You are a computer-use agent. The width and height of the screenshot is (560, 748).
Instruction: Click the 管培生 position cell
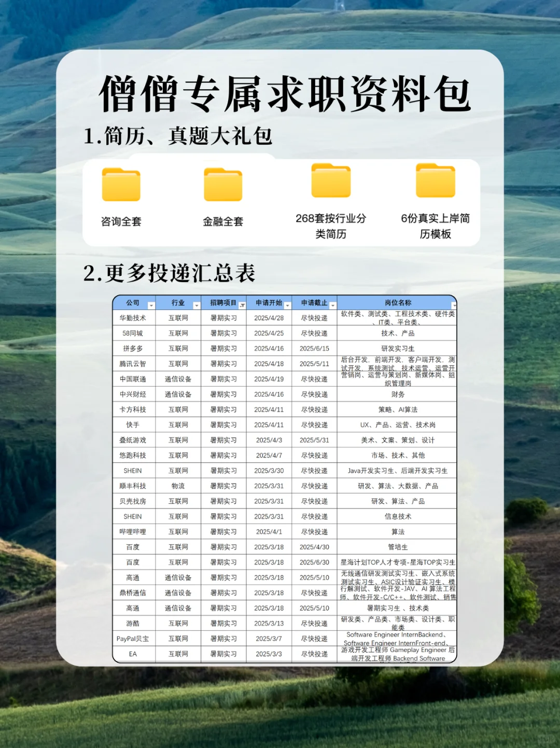[x=398, y=547]
